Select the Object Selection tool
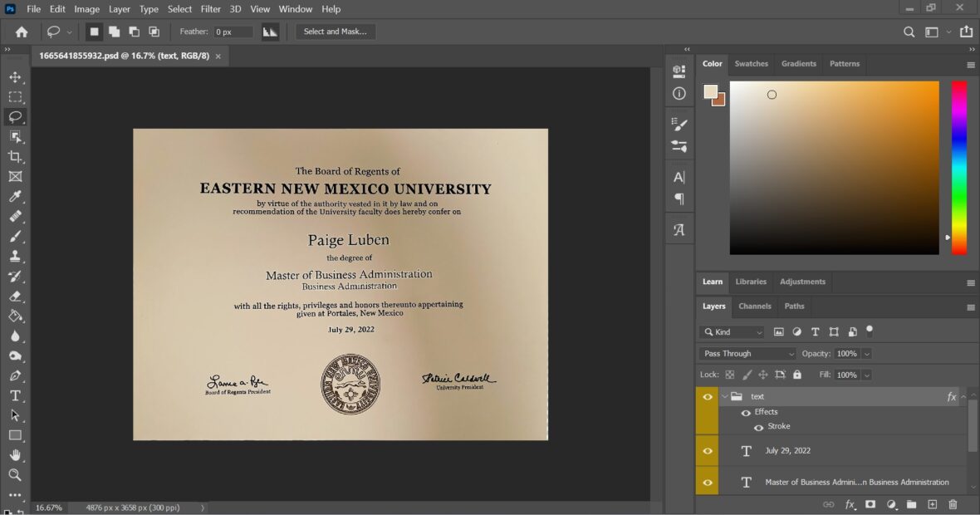The height and width of the screenshot is (515, 980). click(x=15, y=137)
